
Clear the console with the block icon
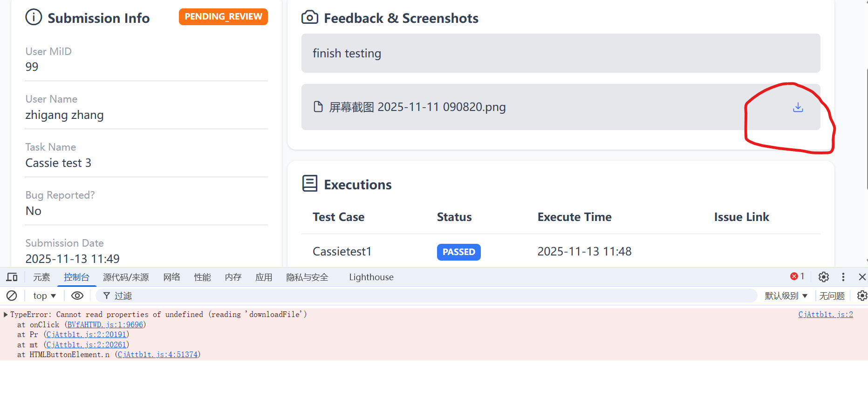pos(12,296)
